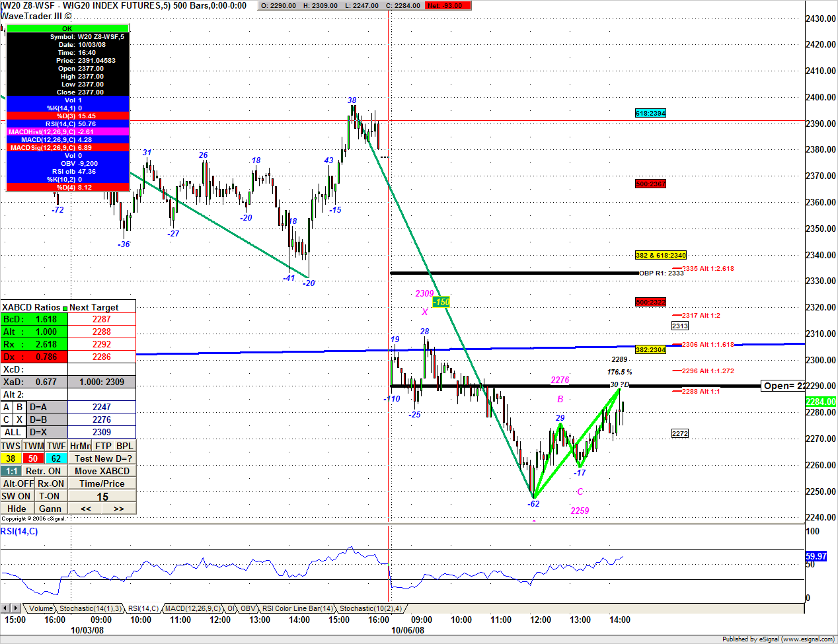Open RSI Color Line Bar(14) tab
Image resolution: width=838 pixels, height=644 pixels.
pos(297,608)
